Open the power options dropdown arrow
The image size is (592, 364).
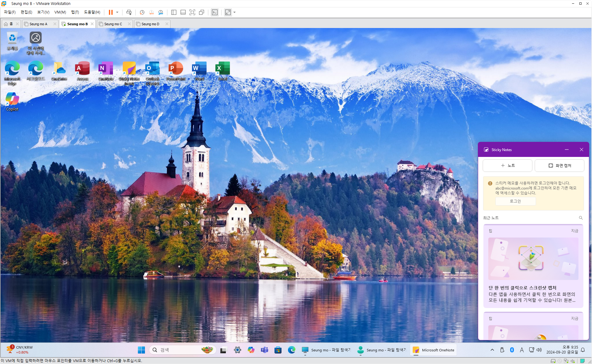point(117,12)
